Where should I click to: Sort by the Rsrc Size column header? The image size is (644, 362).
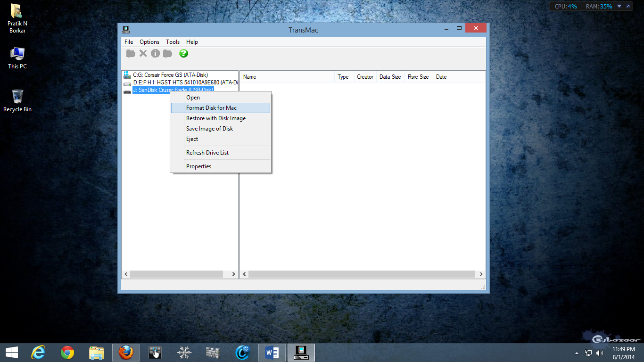pos(419,77)
